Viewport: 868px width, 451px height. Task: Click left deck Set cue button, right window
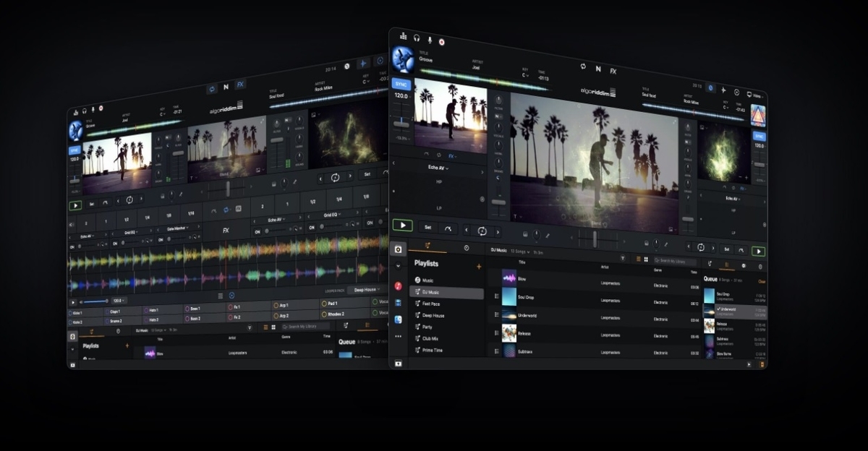[x=427, y=227]
